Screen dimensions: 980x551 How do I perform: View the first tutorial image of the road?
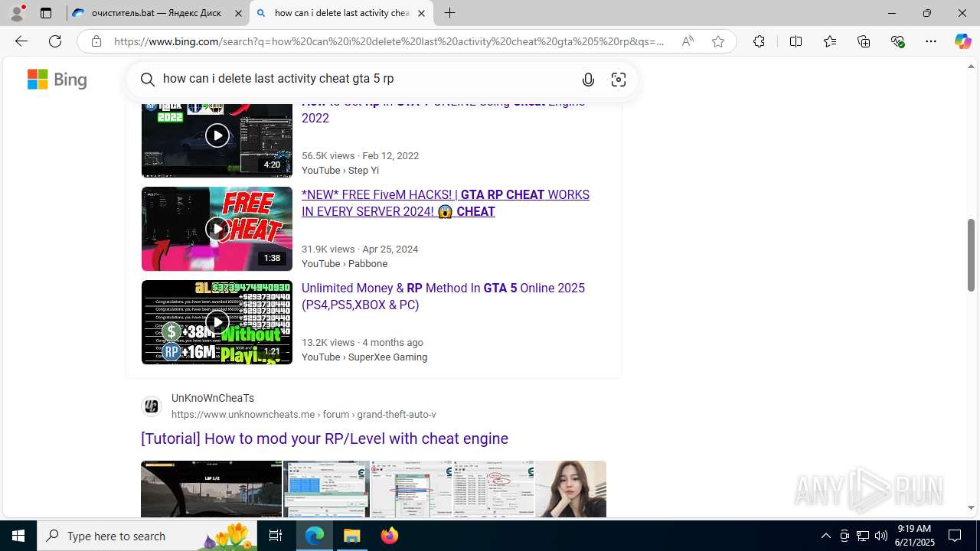coord(211,489)
